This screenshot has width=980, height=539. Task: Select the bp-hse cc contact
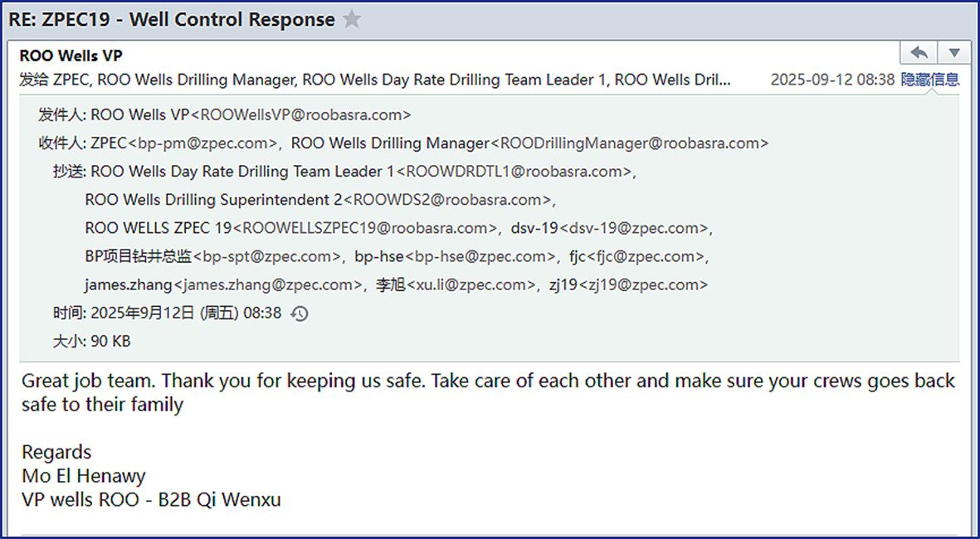tap(455, 256)
